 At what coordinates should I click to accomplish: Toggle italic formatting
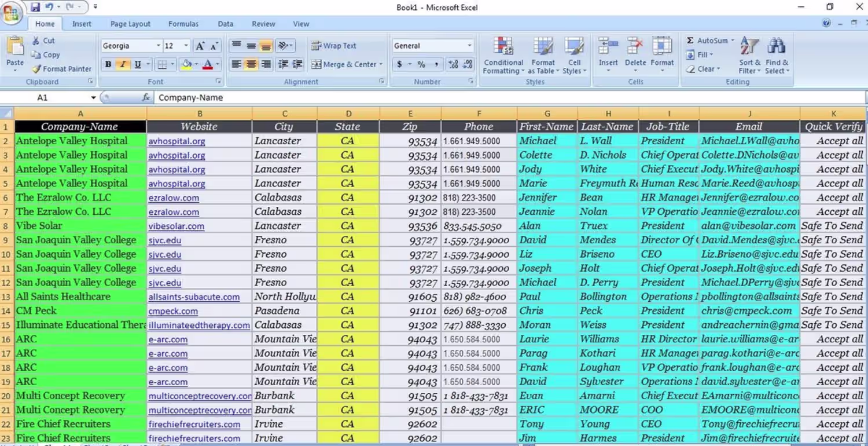[123, 64]
